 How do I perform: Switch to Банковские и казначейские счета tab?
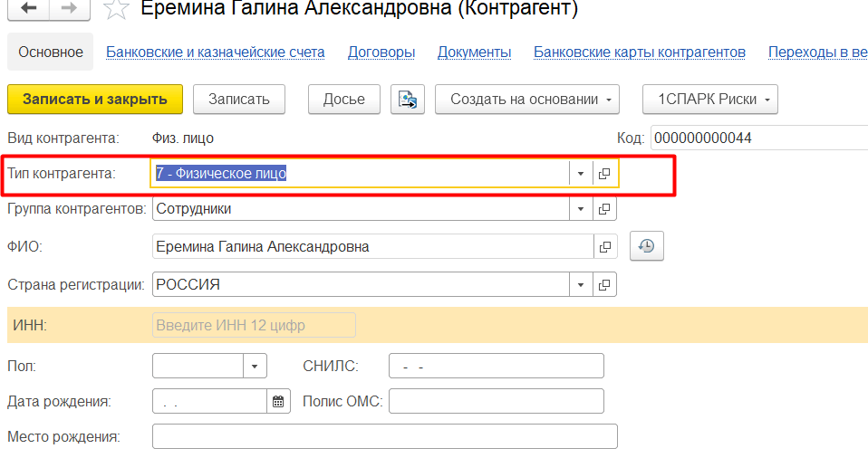(215, 52)
